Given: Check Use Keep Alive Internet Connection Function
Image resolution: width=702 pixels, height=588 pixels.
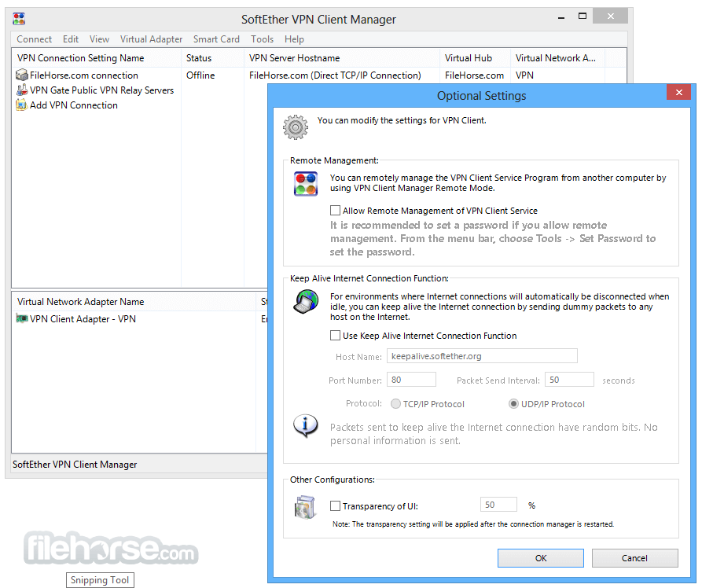Looking at the screenshot, I should coord(335,335).
